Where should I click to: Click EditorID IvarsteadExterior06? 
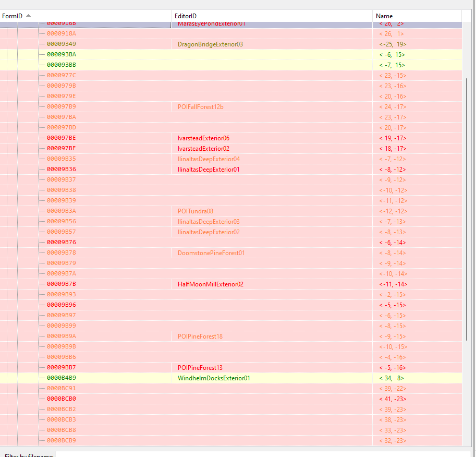coord(203,138)
